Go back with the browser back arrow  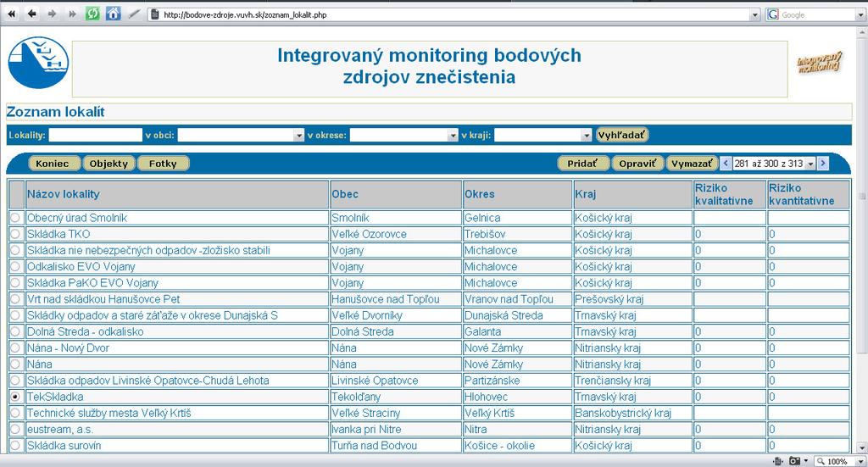31,14
